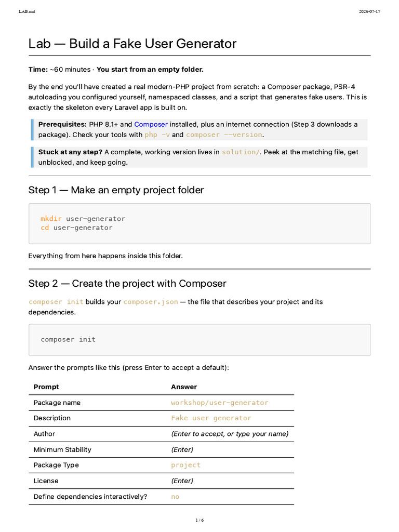The height and width of the screenshot is (532, 399).
Task: Click the 'Prompt' table column header
Action: click(46, 387)
